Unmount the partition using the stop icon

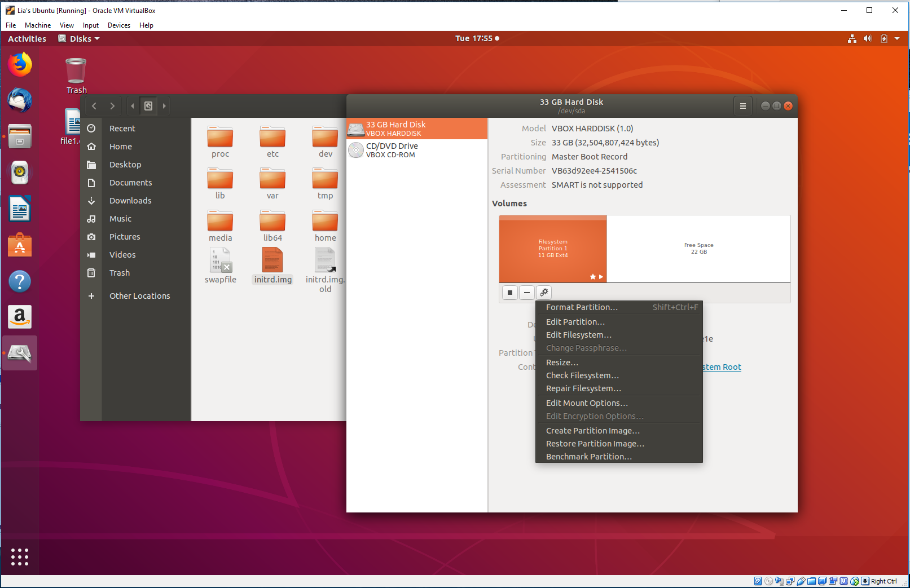coord(509,292)
